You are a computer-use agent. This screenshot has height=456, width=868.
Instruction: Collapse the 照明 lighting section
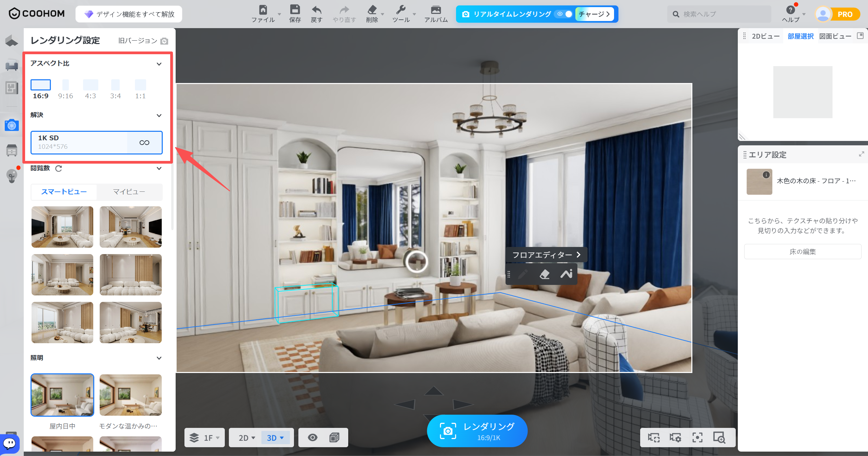click(159, 358)
